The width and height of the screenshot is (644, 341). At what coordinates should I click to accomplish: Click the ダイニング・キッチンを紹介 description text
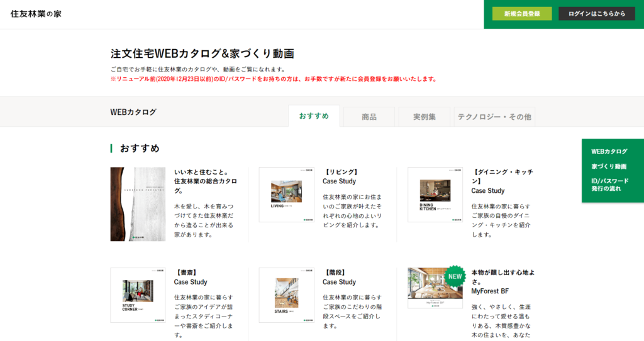point(501,220)
